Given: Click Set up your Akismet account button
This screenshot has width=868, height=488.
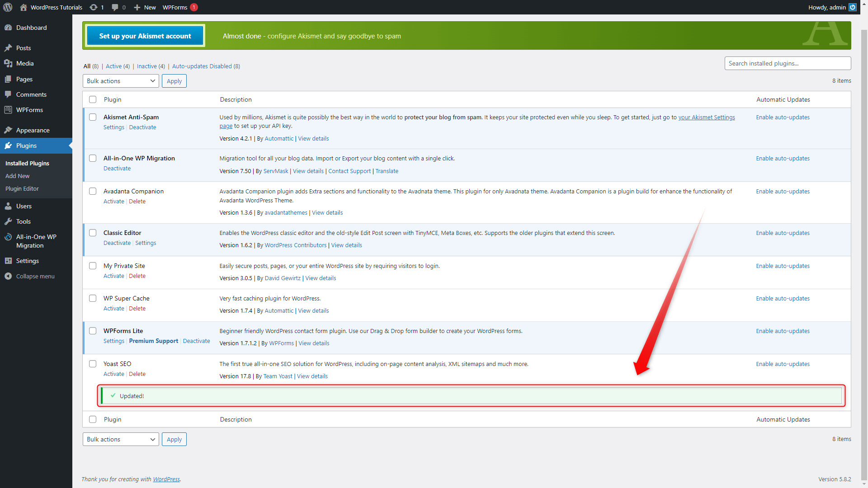Looking at the screenshot, I should tap(145, 36).
